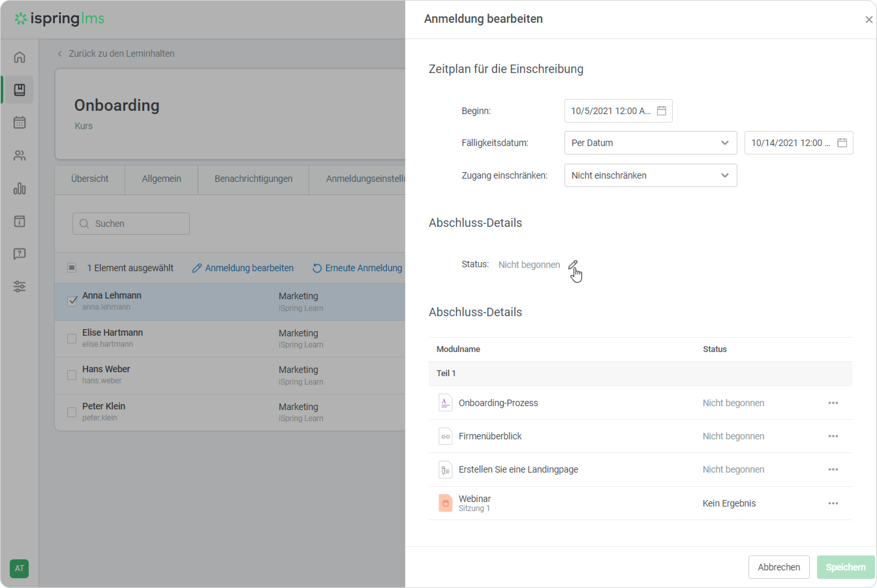877x588 pixels.
Task: Open the calendar section in sidebar
Action: [x=20, y=123]
